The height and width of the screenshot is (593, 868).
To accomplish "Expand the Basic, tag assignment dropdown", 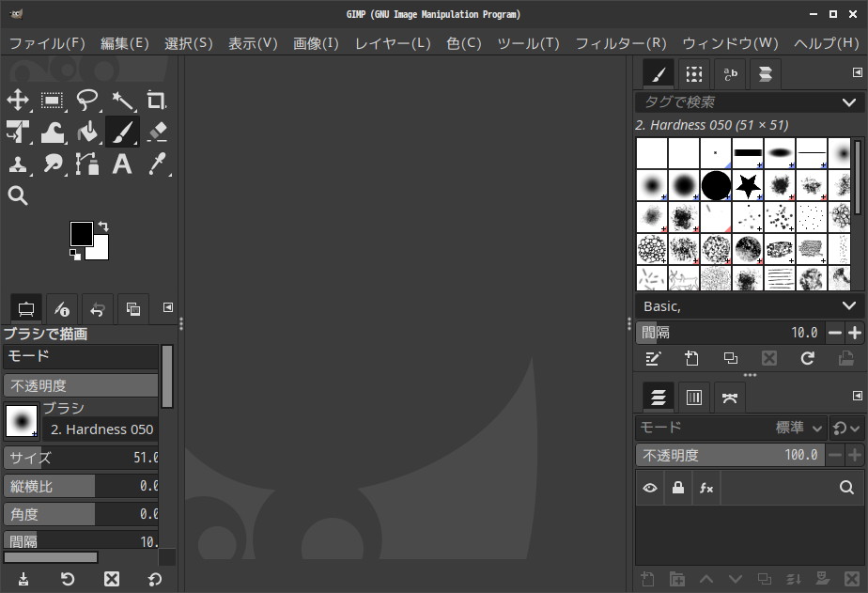I will (848, 305).
